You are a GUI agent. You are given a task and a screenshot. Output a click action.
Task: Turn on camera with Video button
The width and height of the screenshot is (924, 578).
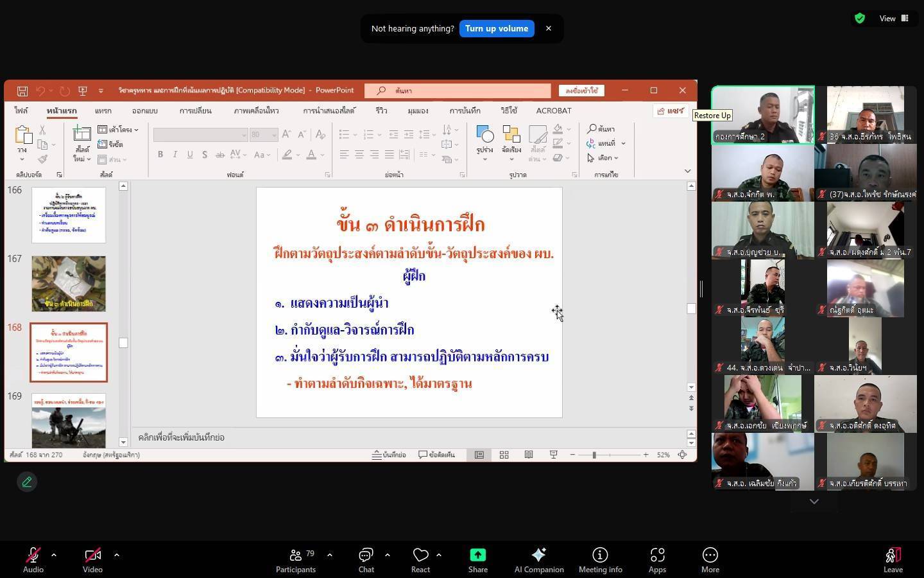point(92,556)
